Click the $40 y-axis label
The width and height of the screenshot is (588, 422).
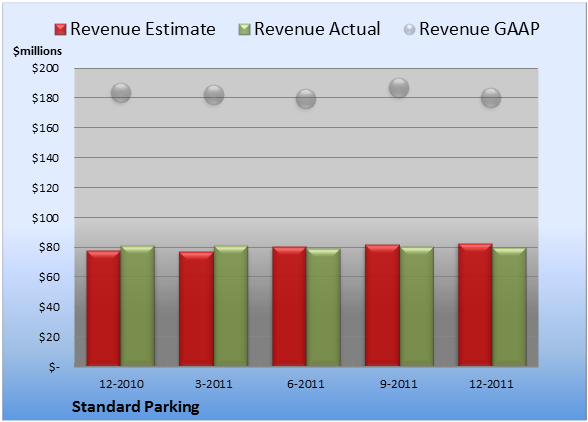coord(49,307)
